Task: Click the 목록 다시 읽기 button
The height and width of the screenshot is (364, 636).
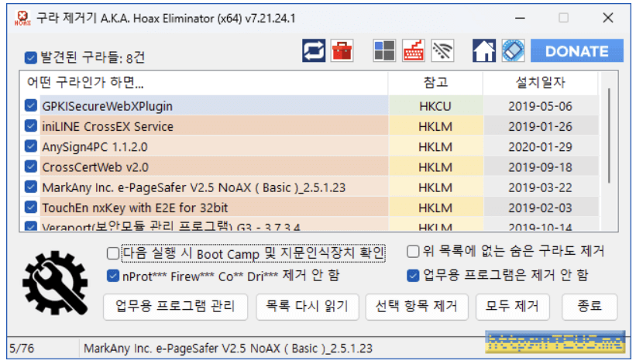Action: tap(307, 307)
